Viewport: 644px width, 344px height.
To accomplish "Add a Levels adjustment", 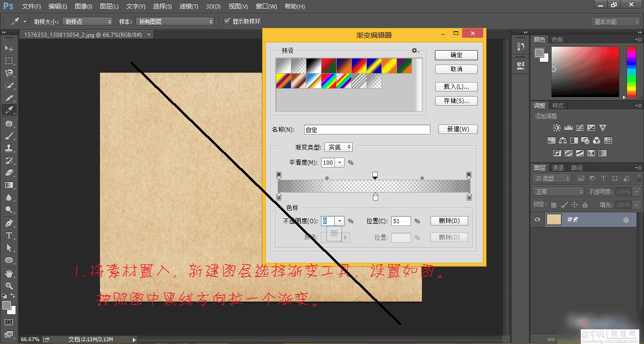I will pyautogui.click(x=568, y=128).
